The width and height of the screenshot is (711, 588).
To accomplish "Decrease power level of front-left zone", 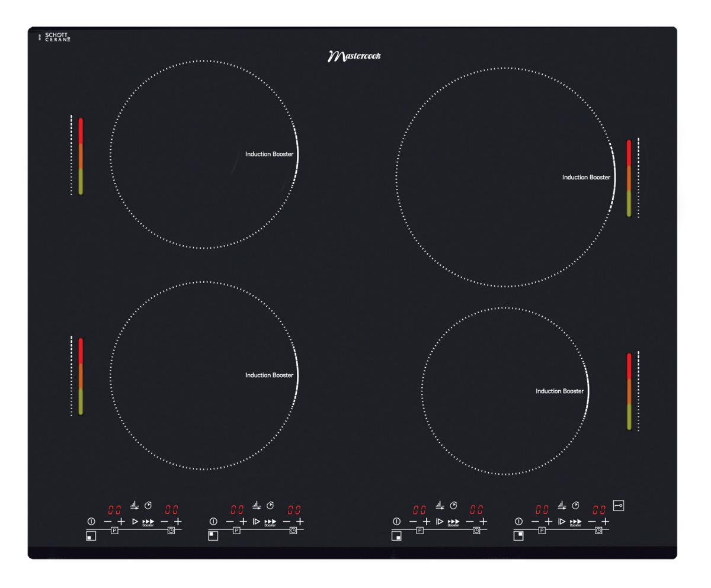I will pyautogui.click(x=108, y=522).
